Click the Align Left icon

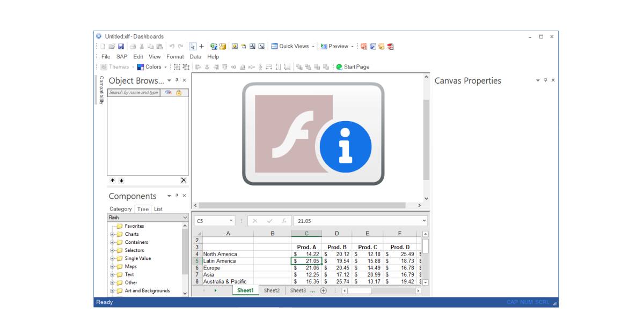[x=198, y=67]
